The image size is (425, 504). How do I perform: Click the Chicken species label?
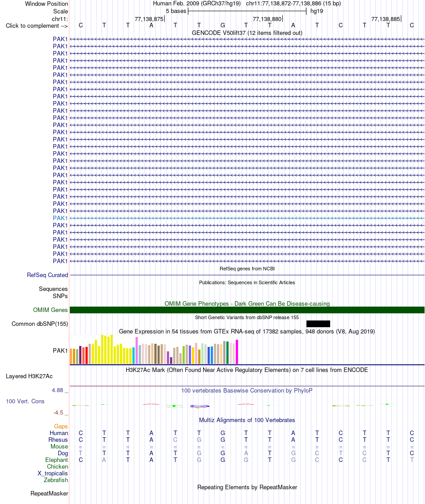[58, 467]
